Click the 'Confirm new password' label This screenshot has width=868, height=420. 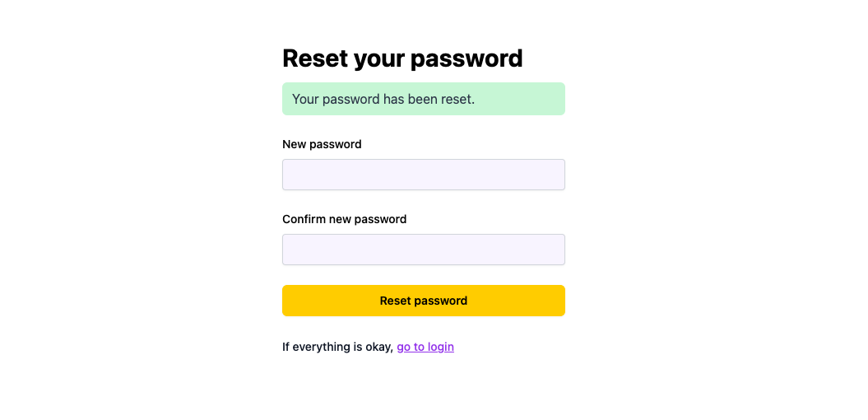pyautogui.click(x=344, y=219)
